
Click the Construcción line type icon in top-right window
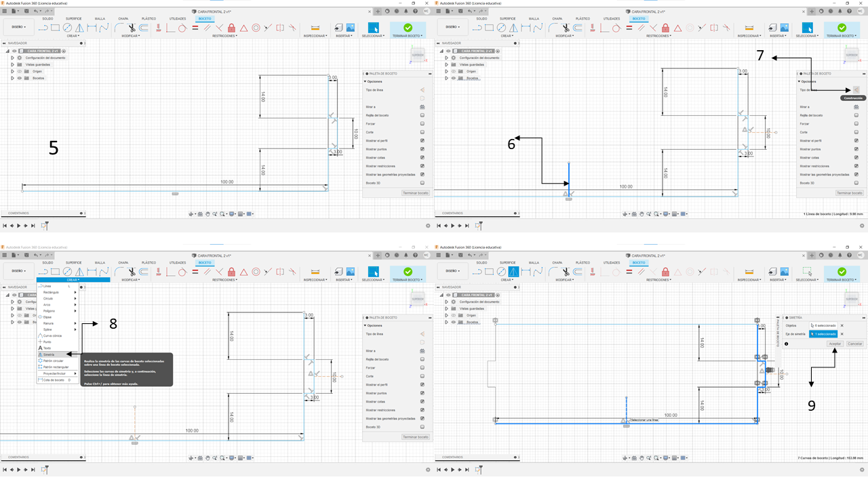[856, 89]
